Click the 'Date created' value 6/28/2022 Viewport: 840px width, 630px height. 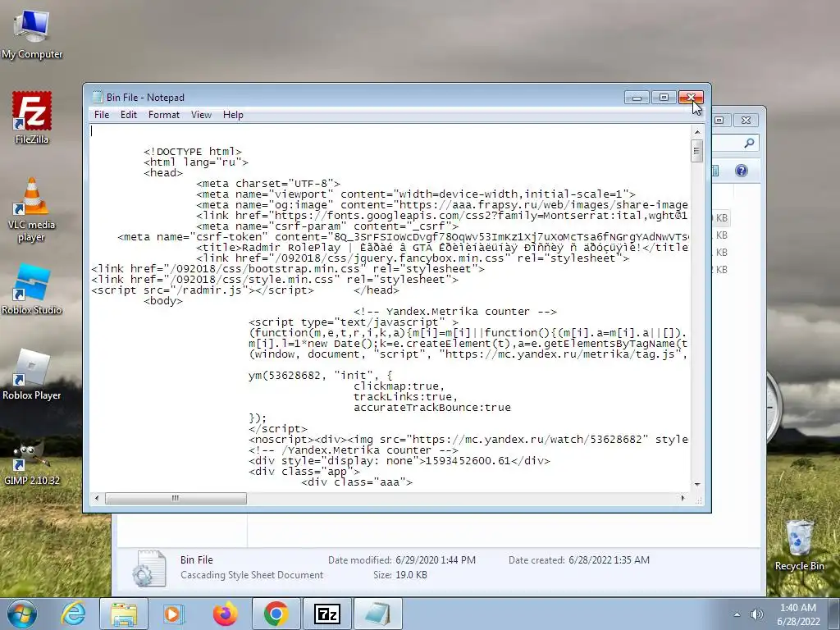pos(609,559)
